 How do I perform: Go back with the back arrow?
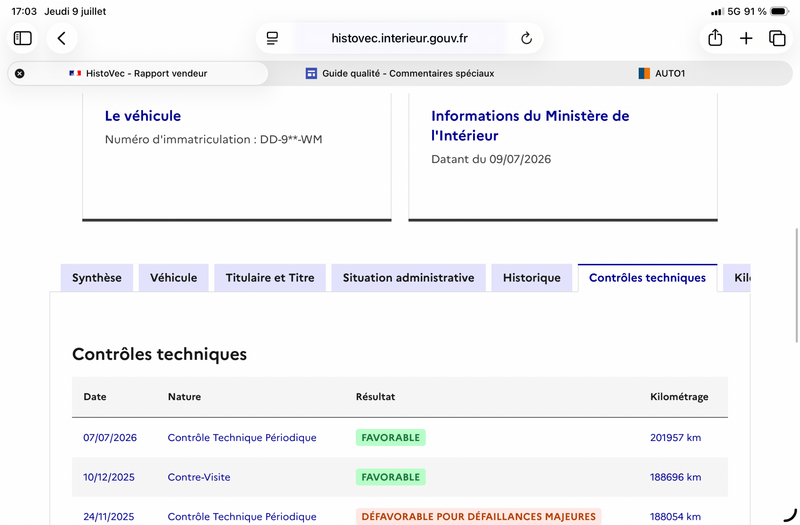(62, 38)
